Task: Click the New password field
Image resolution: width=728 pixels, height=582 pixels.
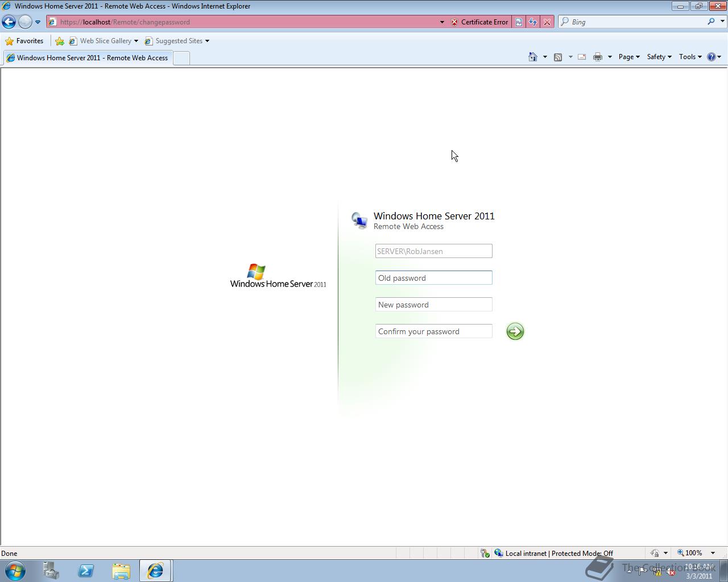Action: pyautogui.click(x=433, y=305)
